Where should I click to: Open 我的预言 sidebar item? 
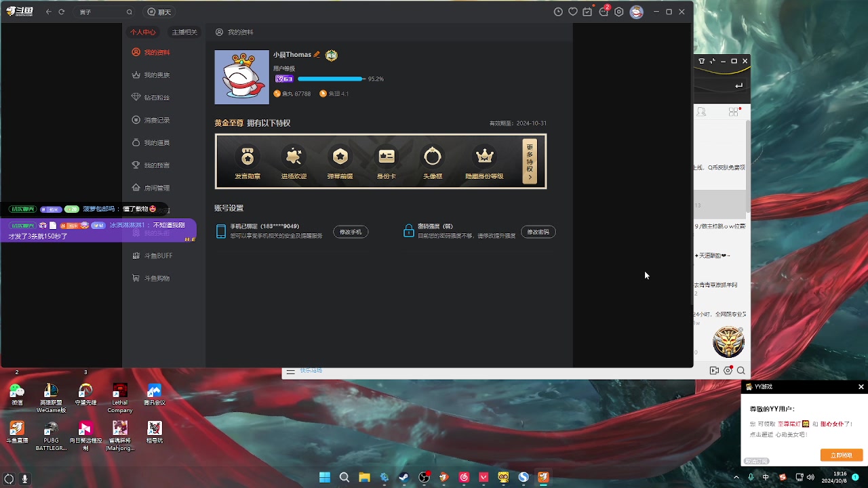coord(151,165)
